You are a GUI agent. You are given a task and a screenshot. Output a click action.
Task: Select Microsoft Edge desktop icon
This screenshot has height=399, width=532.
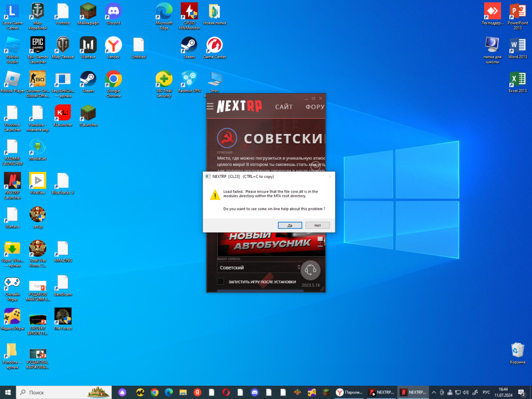[x=164, y=16]
